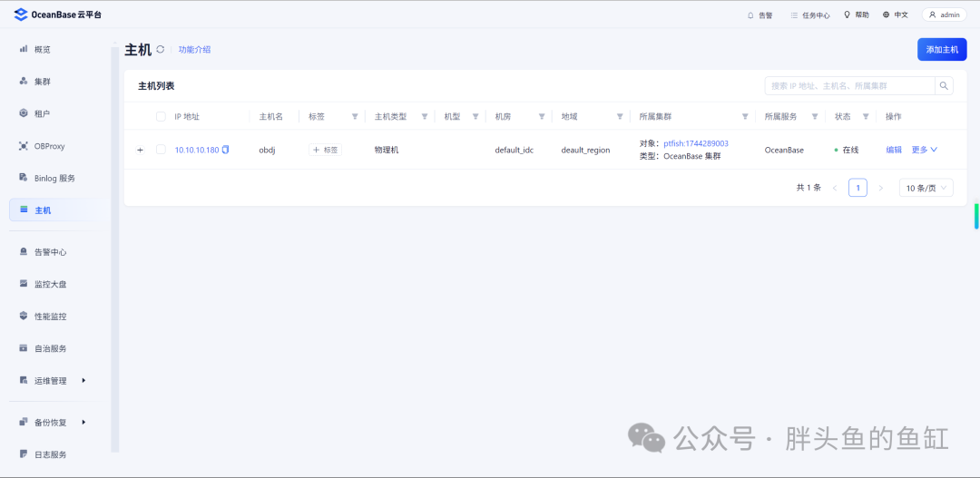Viewport: 980px width, 478px height.
Task: Click 编辑 for host obdj
Action: (894, 150)
